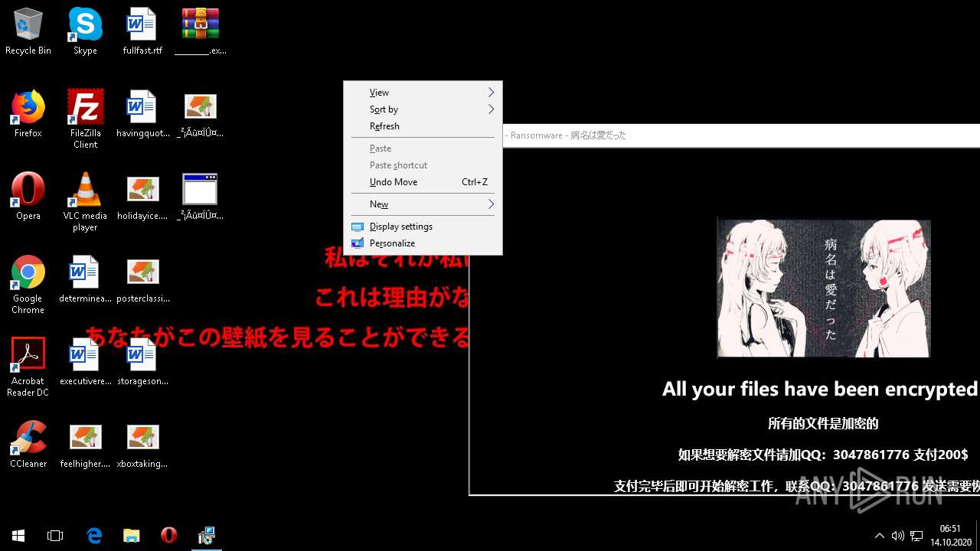Image resolution: width=980 pixels, height=551 pixels.
Task: Launch Google Chrome desktop shortcut
Action: click(x=28, y=285)
